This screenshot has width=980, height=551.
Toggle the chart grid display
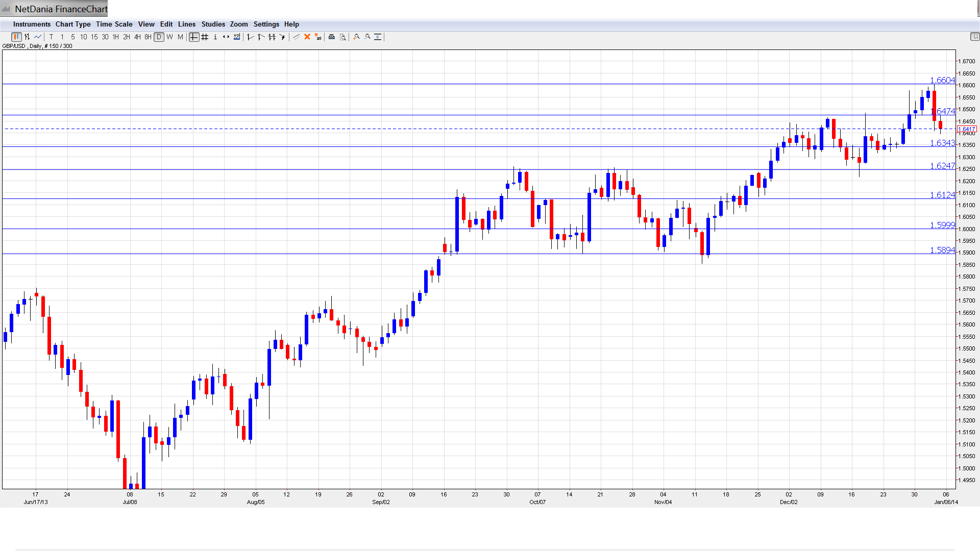pyautogui.click(x=205, y=37)
